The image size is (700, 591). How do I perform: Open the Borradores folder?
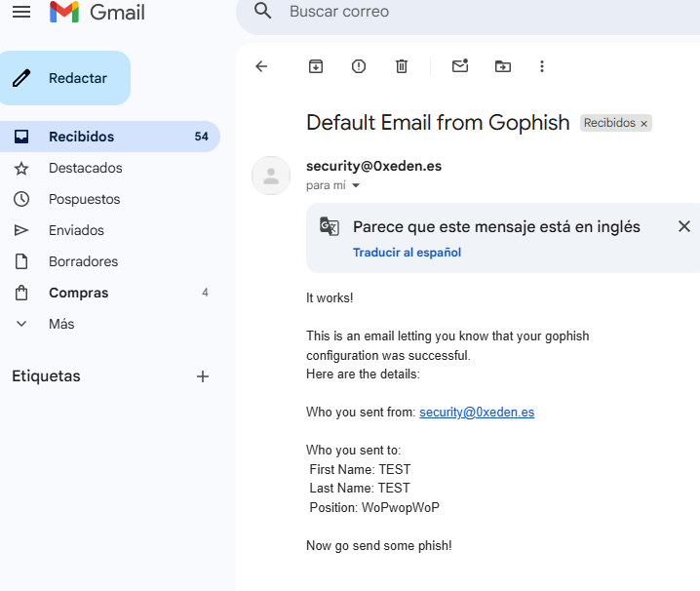coord(110,261)
